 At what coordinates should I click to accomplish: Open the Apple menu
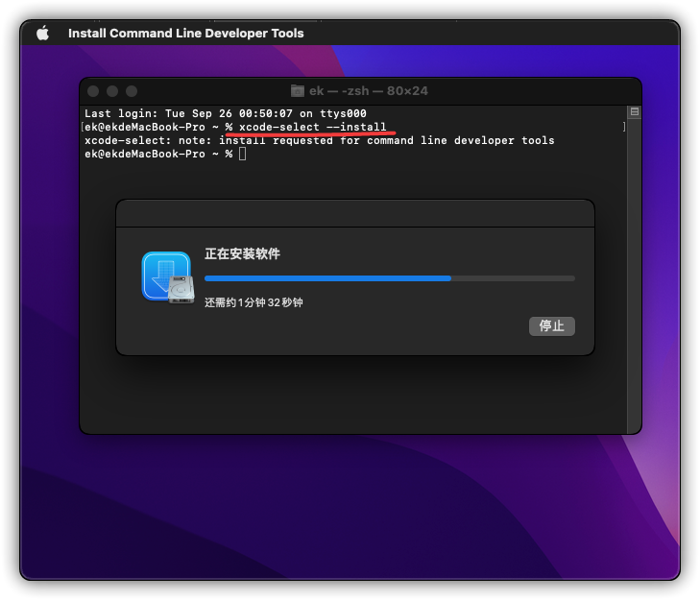[43, 33]
